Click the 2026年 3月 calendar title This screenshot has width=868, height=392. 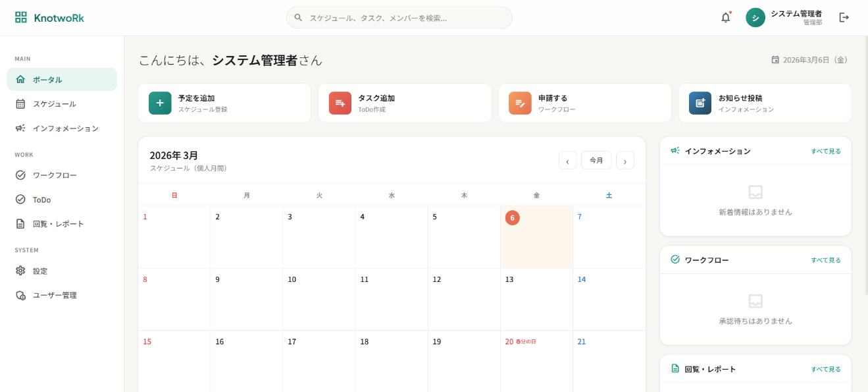174,155
